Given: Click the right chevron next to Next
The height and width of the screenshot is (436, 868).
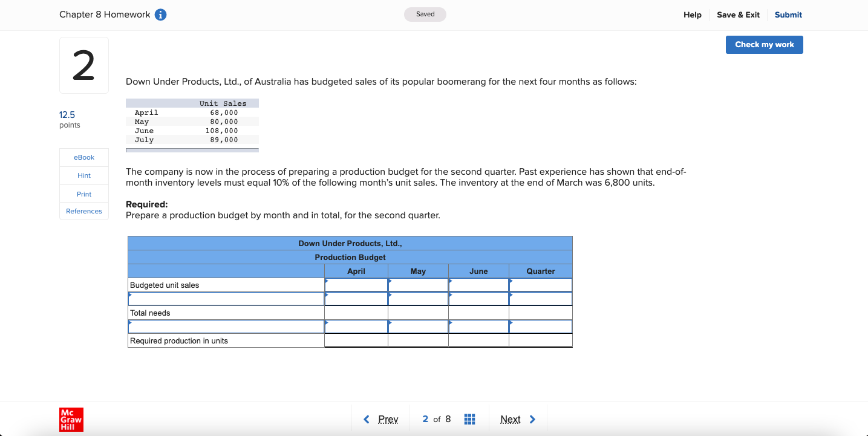Looking at the screenshot, I should tap(532, 418).
